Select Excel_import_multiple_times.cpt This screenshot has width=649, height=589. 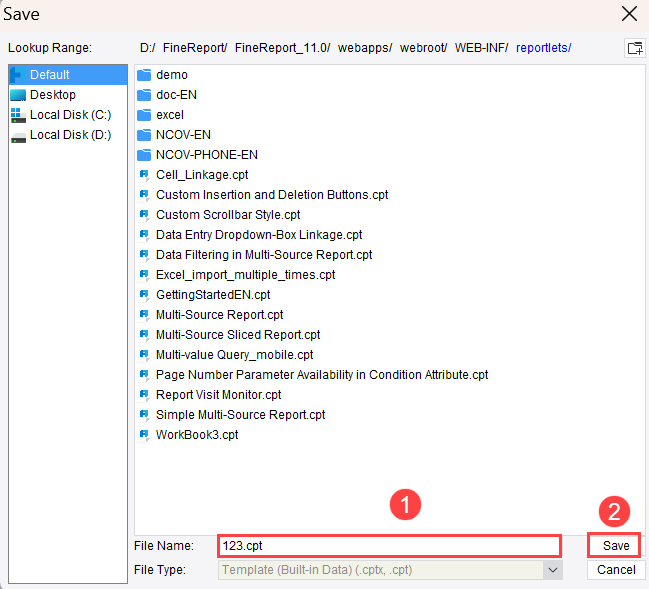click(245, 275)
